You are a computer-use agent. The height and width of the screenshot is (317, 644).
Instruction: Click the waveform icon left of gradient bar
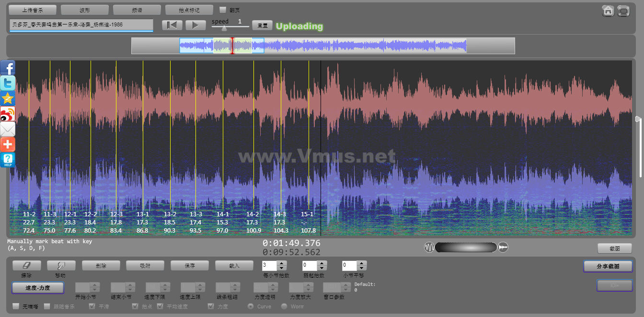pos(429,247)
